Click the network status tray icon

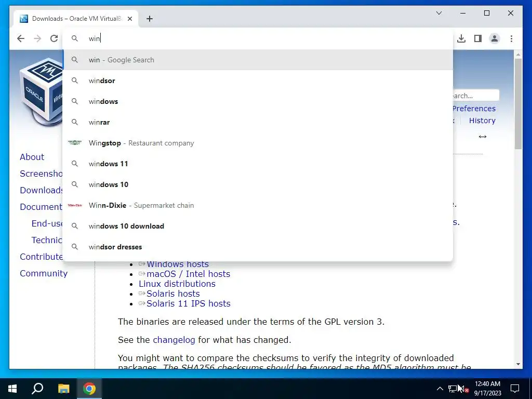[453, 389]
